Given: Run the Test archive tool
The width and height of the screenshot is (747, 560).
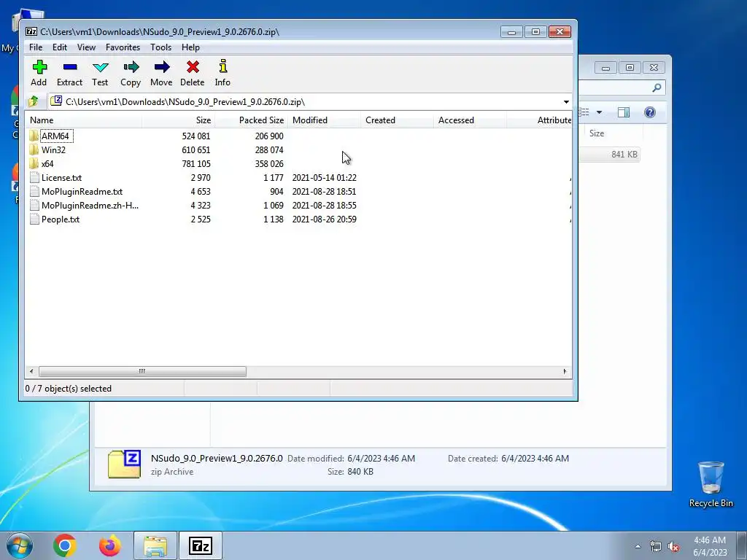Looking at the screenshot, I should tap(100, 67).
